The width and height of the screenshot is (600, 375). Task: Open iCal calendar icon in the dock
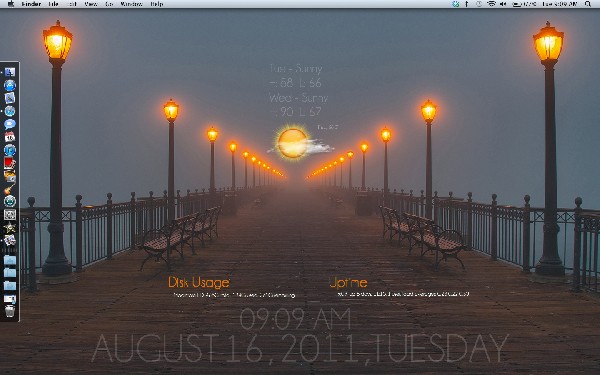(x=10, y=137)
